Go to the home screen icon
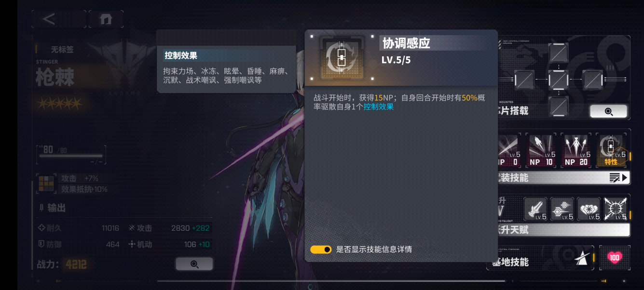Image resolution: width=644 pixels, height=290 pixels. click(106, 19)
